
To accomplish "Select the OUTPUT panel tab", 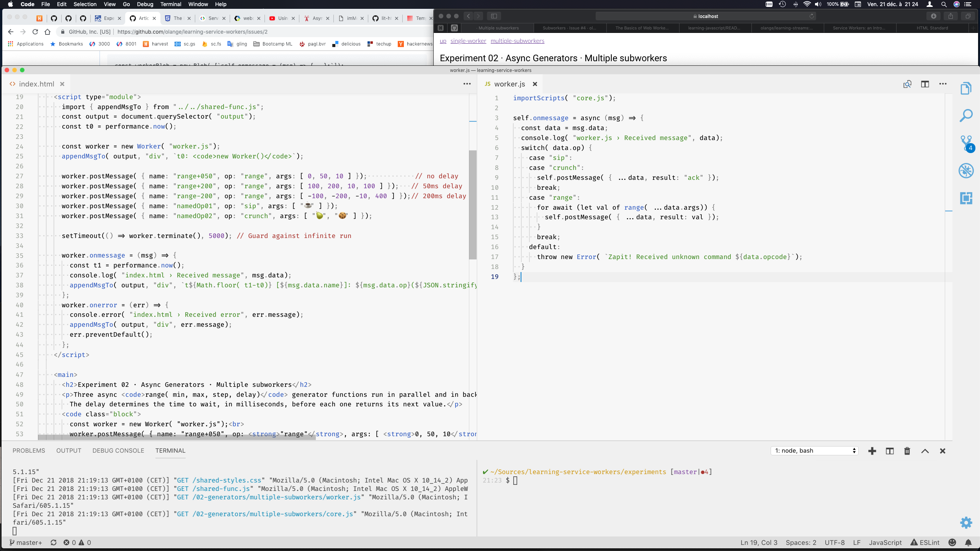I will point(69,451).
